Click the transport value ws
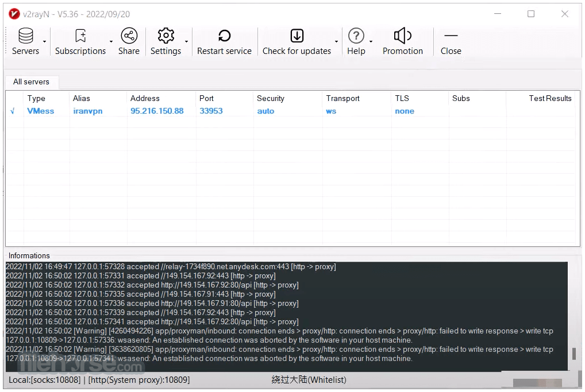This screenshot has width=585, height=392. click(331, 111)
